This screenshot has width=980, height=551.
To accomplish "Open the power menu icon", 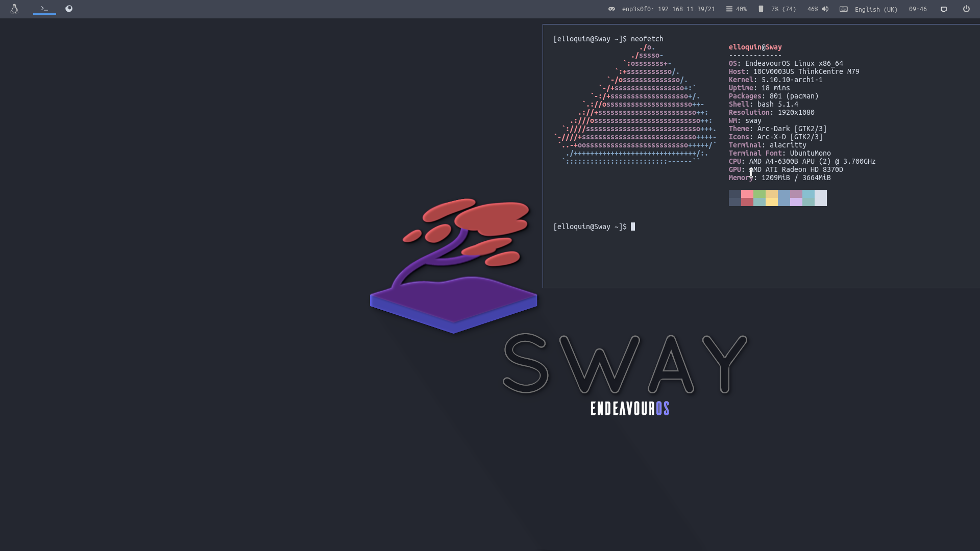I will [x=966, y=9].
